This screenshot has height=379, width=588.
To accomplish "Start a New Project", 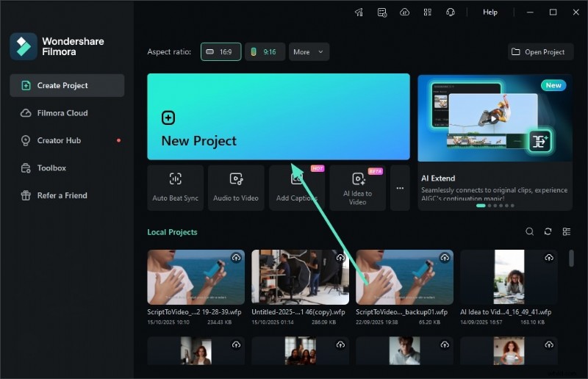I will pos(279,117).
